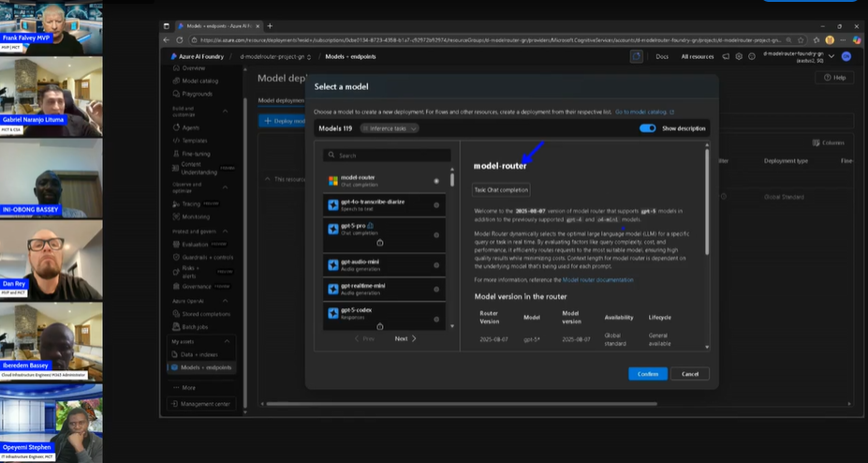Image resolution: width=868 pixels, height=463 pixels.
Task: Select the model-router radio button
Action: [436, 181]
